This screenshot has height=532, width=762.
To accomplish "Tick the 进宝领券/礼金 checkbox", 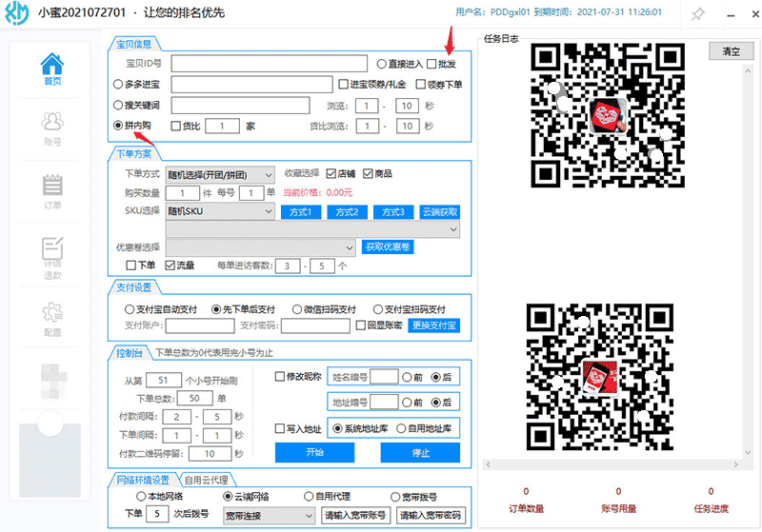I will [343, 85].
